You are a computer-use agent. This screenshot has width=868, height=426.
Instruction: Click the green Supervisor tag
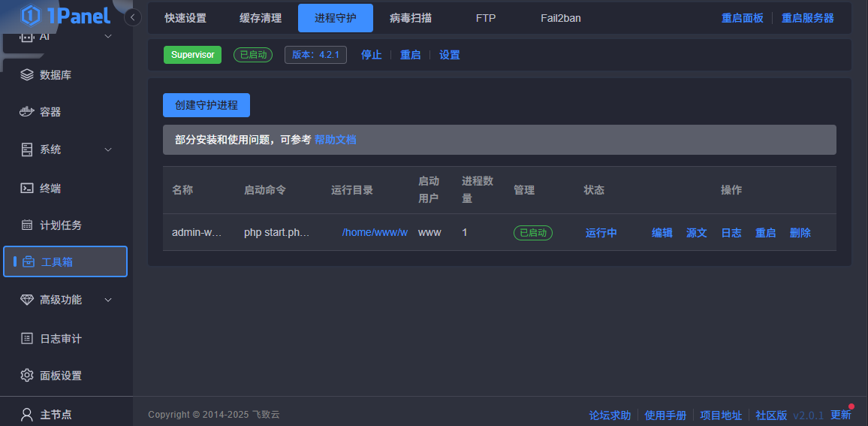click(193, 55)
